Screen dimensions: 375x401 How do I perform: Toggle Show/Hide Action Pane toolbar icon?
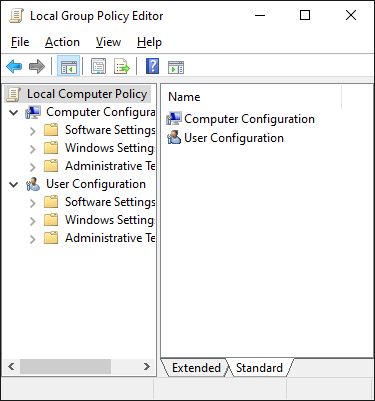coord(176,67)
